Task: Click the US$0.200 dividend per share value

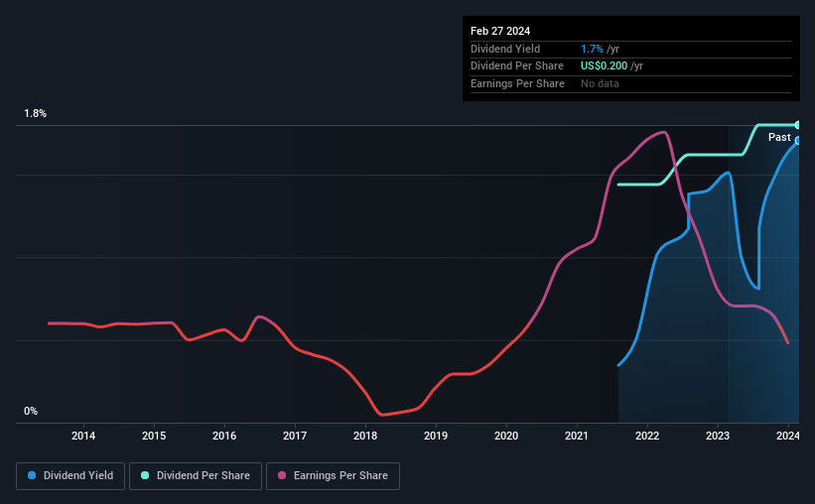Action: tap(604, 66)
